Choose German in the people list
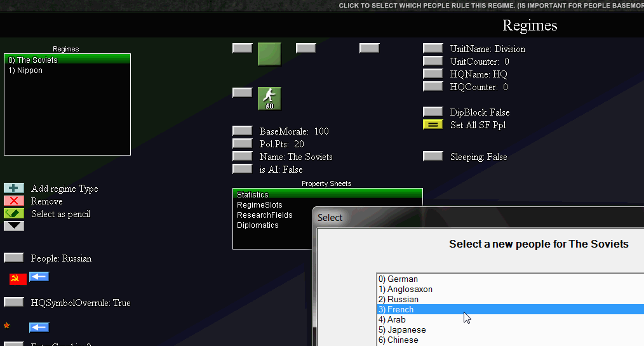 point(511,279)
